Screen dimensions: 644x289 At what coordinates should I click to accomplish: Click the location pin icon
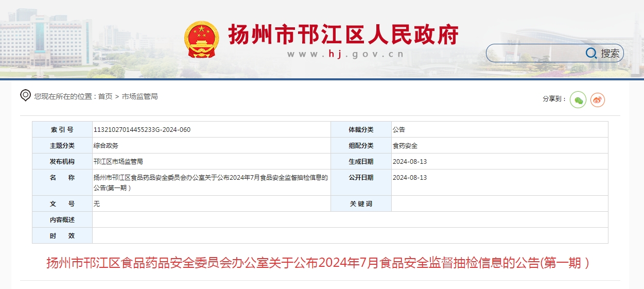pyautogui.click(x=25, y=95)
